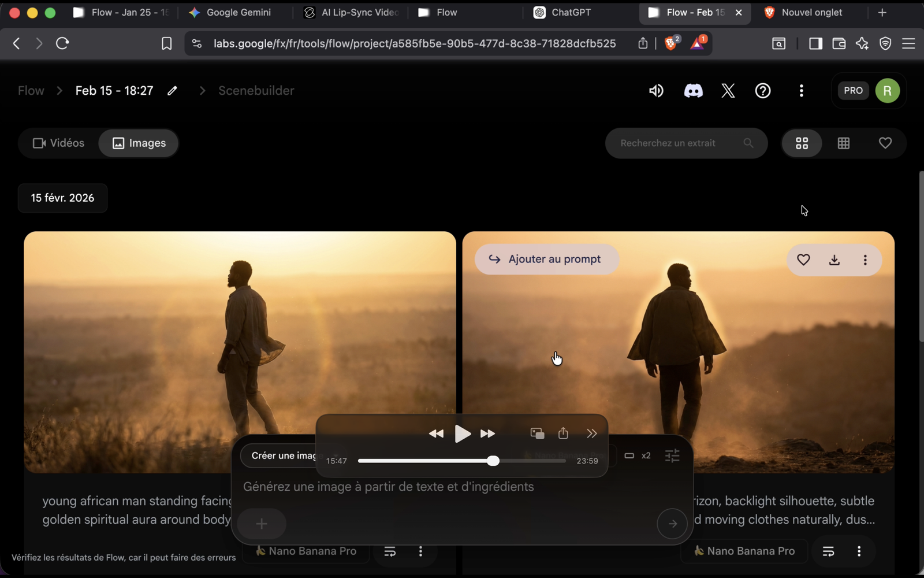The width and height of the screenshot is (924, 578).
Task: Open the three-dot menu on right image
Action: click(865, 260)
